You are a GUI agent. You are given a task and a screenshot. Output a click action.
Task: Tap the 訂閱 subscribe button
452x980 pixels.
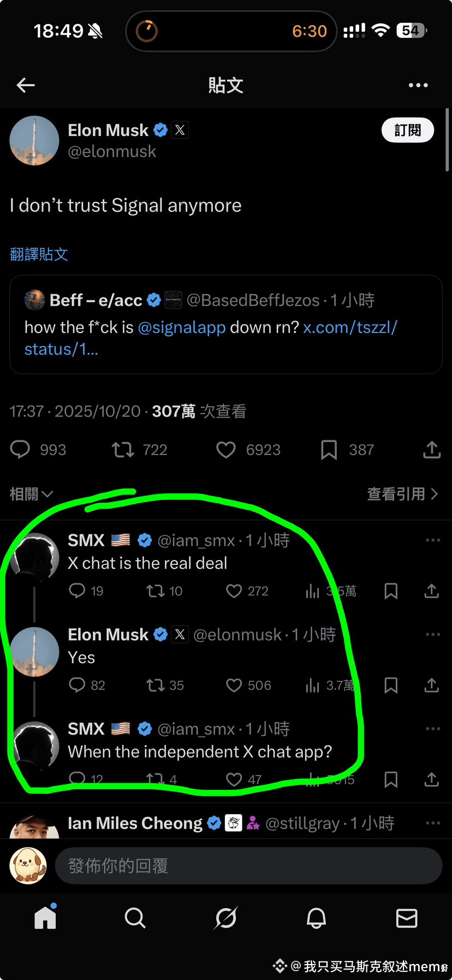tap(407, 130)
